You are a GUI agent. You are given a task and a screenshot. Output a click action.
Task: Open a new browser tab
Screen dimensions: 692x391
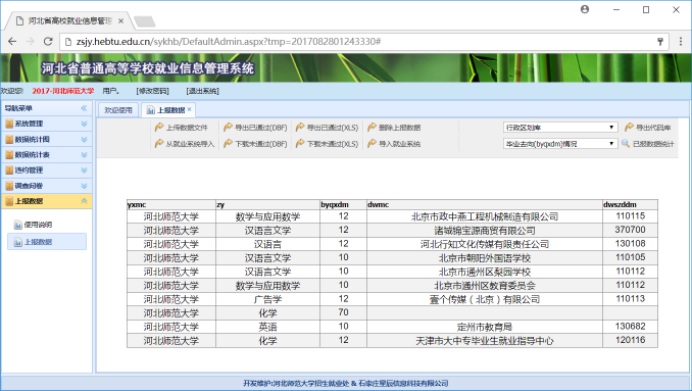(x=144, y=21)
